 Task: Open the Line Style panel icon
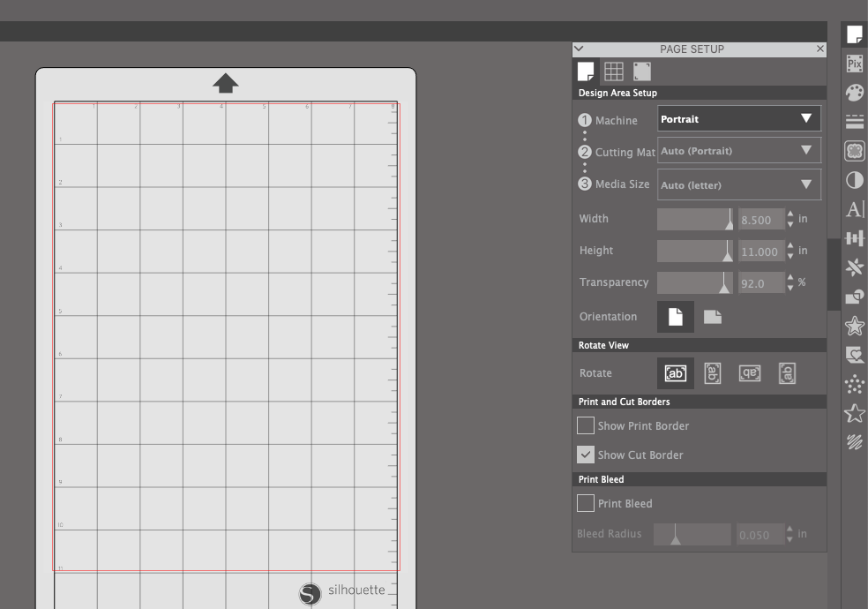pyautogui.click(x=854, y=122)
